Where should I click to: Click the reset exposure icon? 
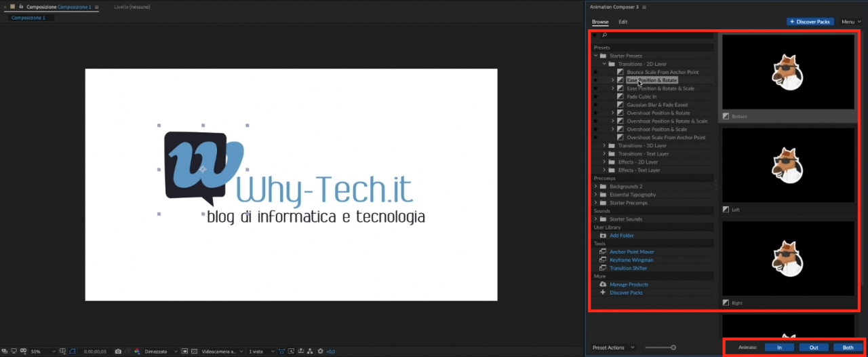pos(320,352)
